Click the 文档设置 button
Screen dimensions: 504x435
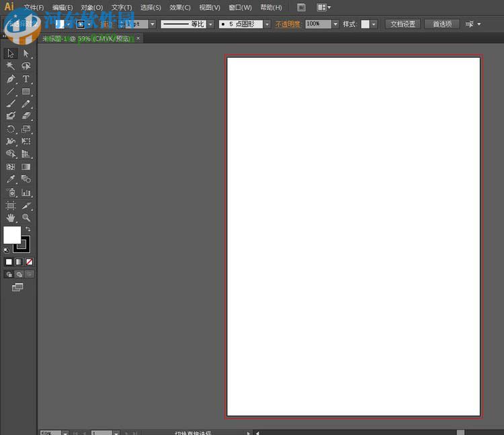pos(403,24)
